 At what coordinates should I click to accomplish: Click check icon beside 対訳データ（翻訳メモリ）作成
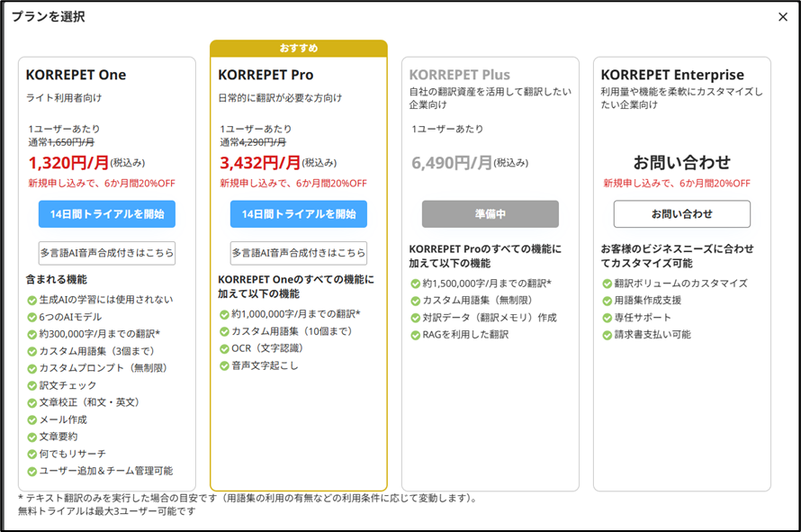click(416, 318)
